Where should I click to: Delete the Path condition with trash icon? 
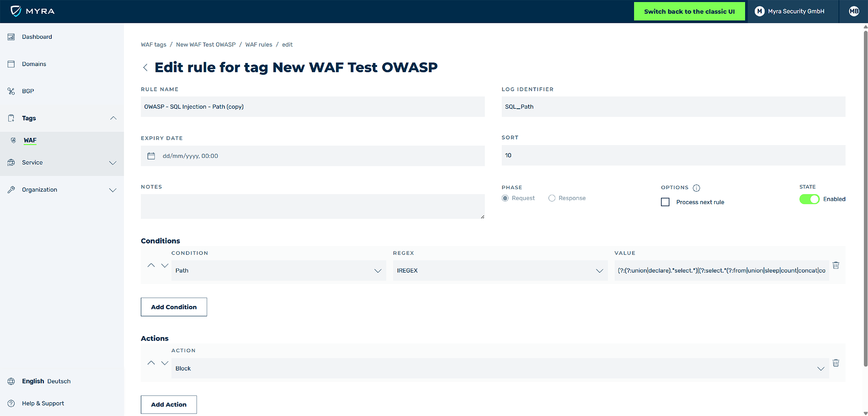[x=836, y=265]
